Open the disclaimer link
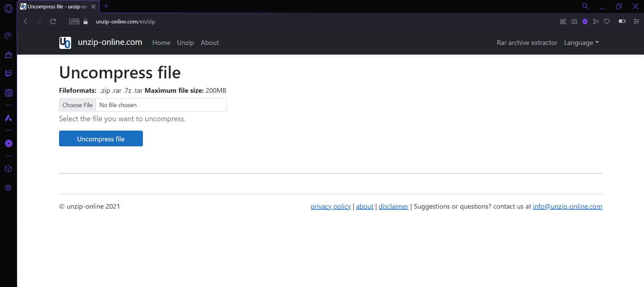 point(393,206)
